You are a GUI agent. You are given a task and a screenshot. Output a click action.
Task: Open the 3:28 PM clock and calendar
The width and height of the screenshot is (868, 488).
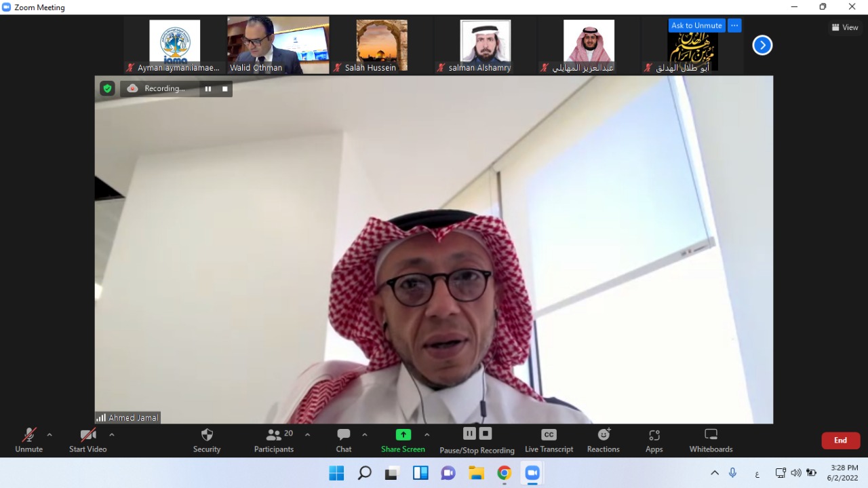coord(844,473)
